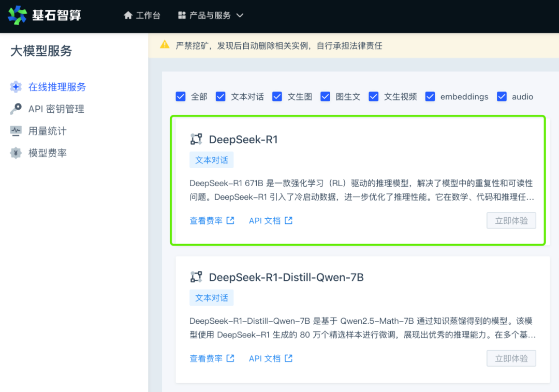559x392 pixels.
Task: Expand the 产品与服务 dropdown chevron
Action: coord(240,16)
